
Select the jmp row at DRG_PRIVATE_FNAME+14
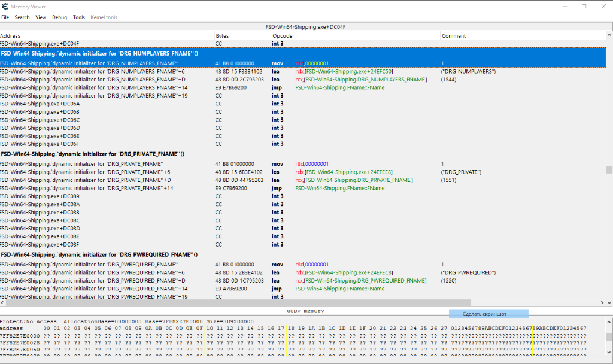[239, 188]
